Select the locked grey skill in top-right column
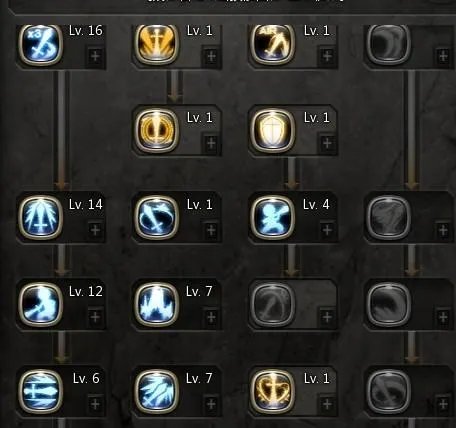This screenshot has height=428, width=456. tap(389, 44)
